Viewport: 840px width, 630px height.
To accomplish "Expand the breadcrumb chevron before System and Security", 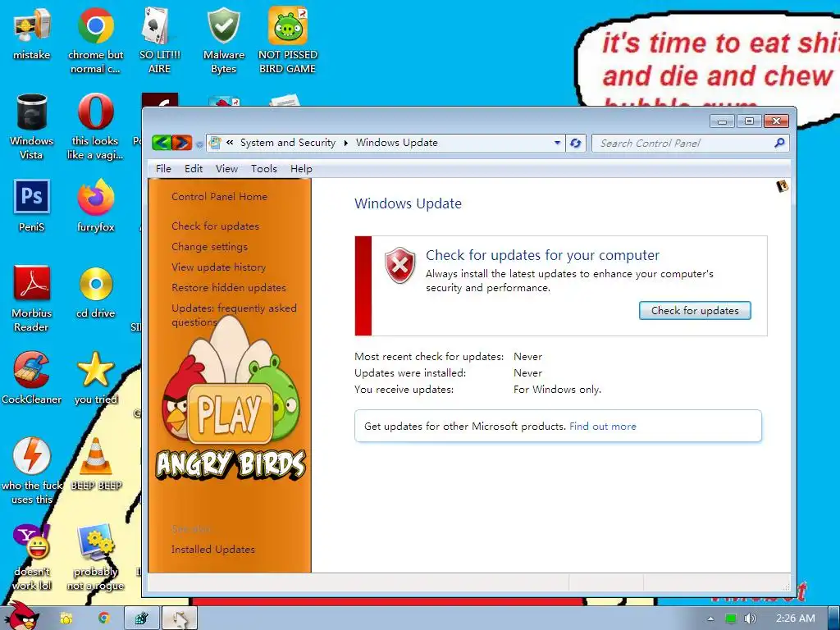I will pos(230,143).
